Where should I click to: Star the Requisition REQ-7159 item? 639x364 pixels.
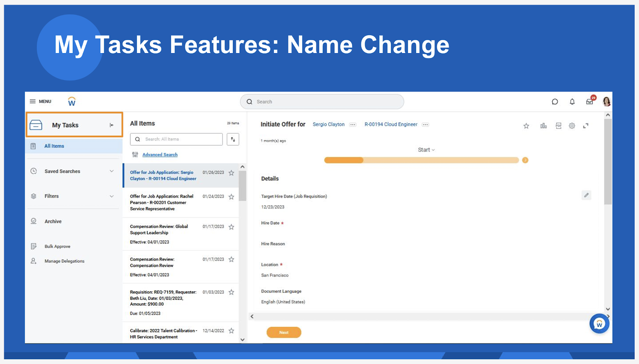pos(231,292)
